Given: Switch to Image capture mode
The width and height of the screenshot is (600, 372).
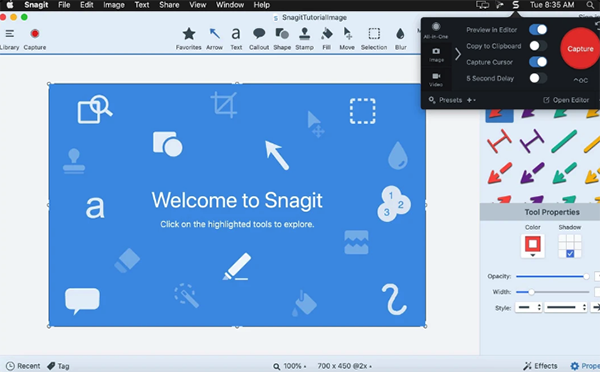Looking at the screenshot, I should [436, 55].
